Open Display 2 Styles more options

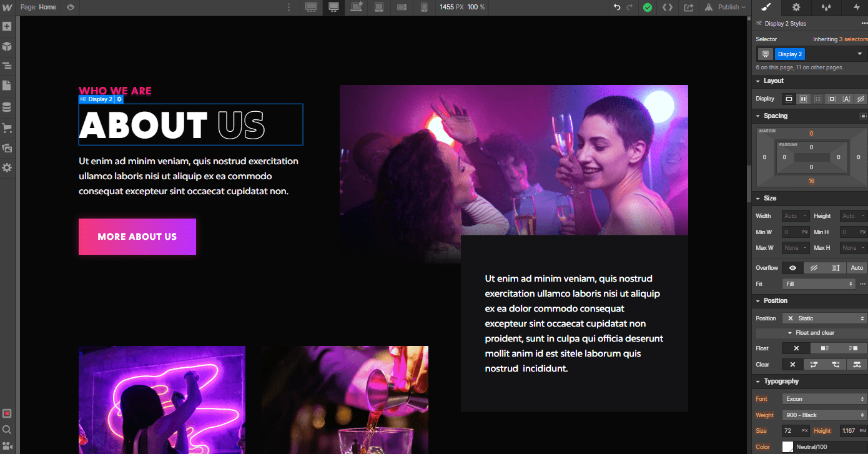pyautogui.click(x=864, y=23)
